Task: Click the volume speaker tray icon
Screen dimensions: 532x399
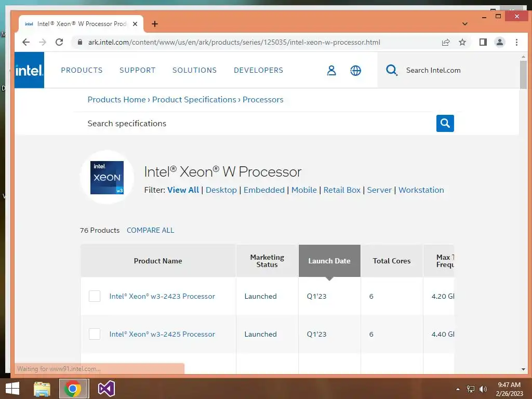Action: [483, 389]
